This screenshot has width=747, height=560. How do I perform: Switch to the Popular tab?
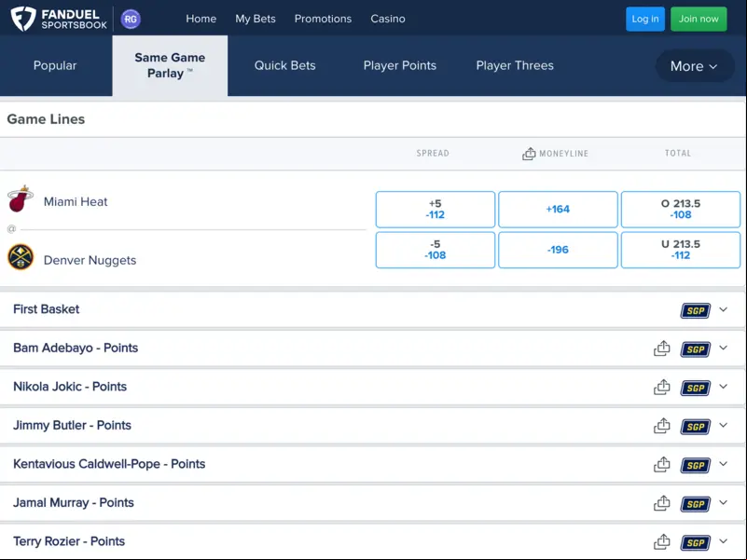pos(55,66)
